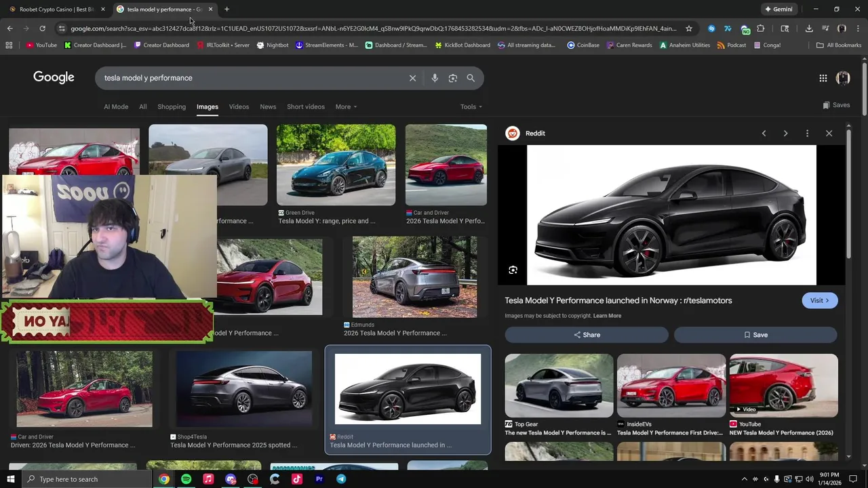Viewport: 868px width, 488px height.
Task: Open the Google apps grid
Action: click(x=823, y=78)
